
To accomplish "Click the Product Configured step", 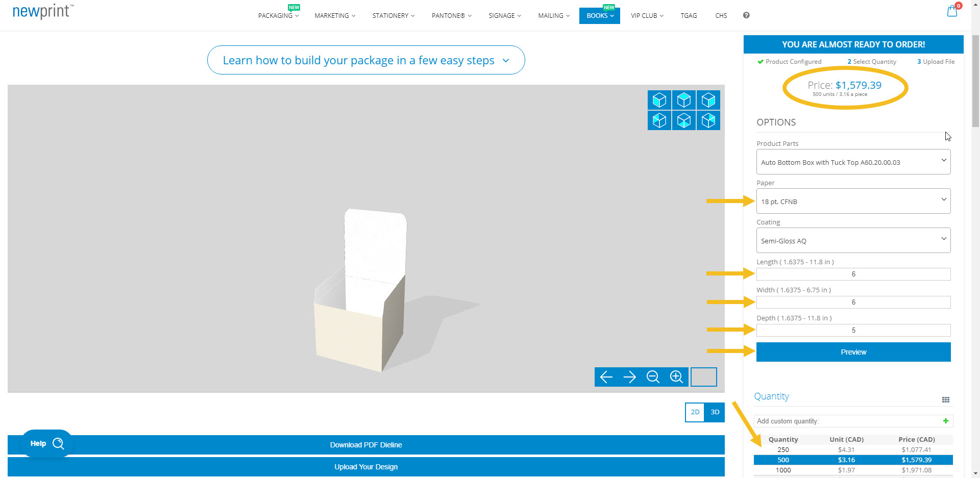I will (789, 62).
